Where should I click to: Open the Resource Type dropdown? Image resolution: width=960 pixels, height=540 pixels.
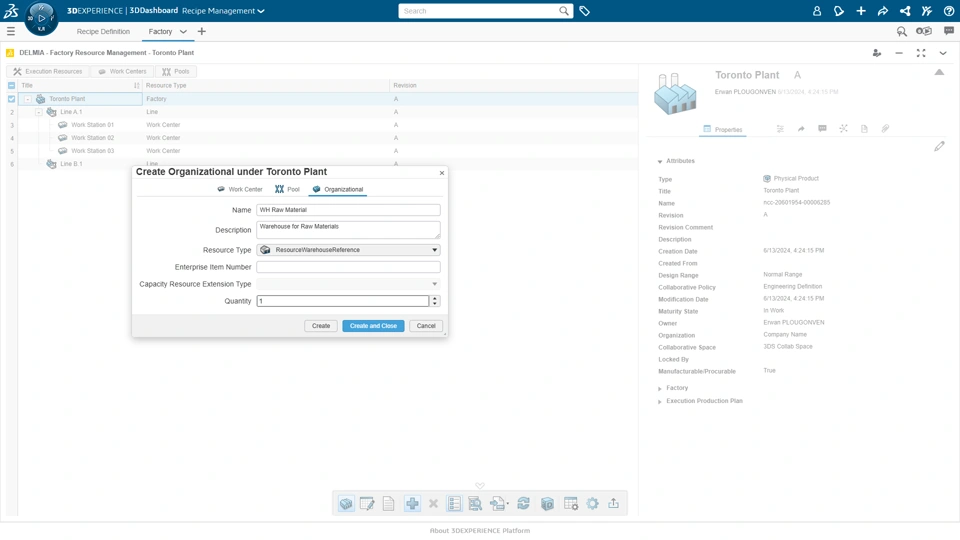coord(348,250)
